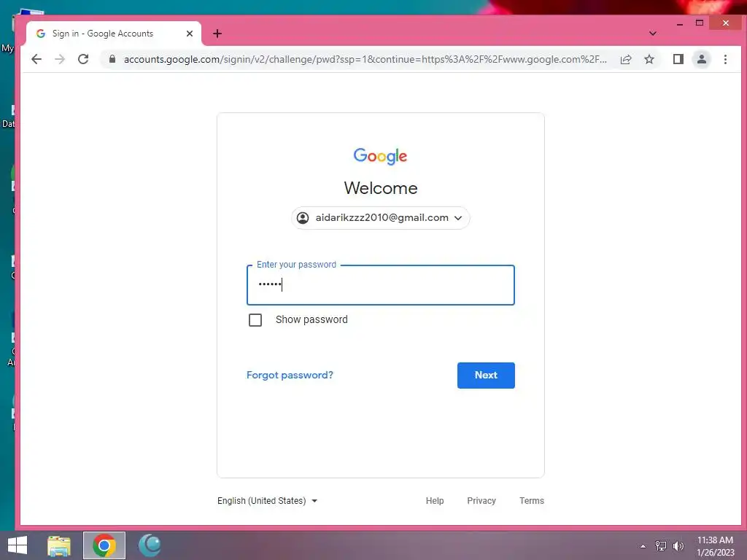
Task: Open the Windows Start menu
Action: (18, 545)
